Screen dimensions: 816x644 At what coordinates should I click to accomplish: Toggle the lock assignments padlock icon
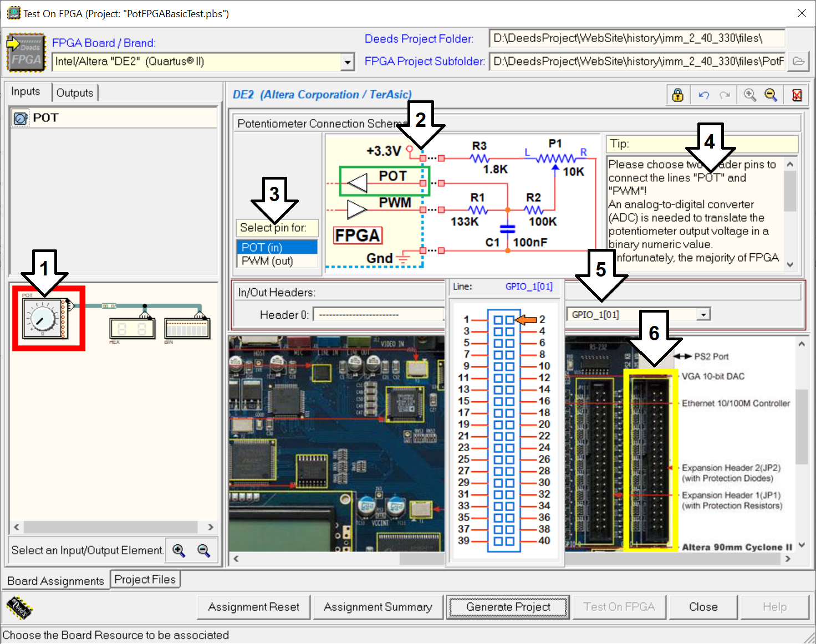677,95
